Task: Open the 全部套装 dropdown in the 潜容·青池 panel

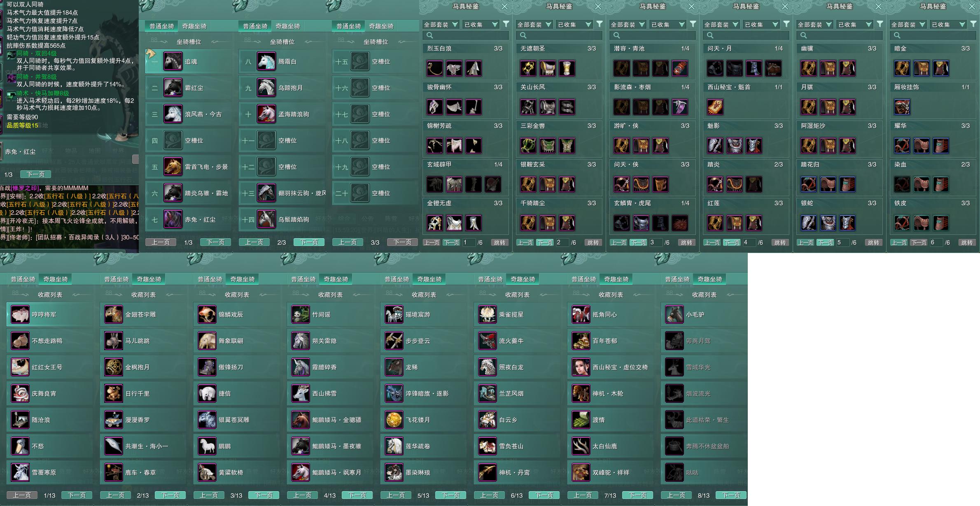Action: (628, 25)
